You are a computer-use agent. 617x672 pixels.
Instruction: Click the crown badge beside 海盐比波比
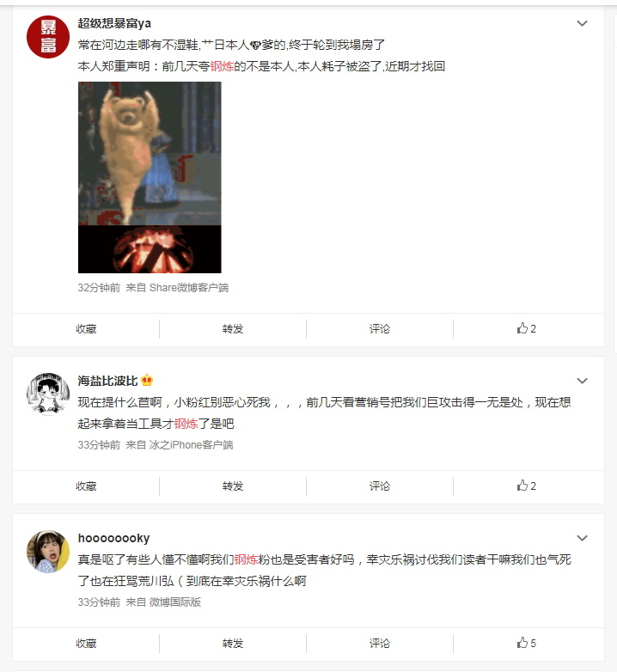[x=147, y=380]
